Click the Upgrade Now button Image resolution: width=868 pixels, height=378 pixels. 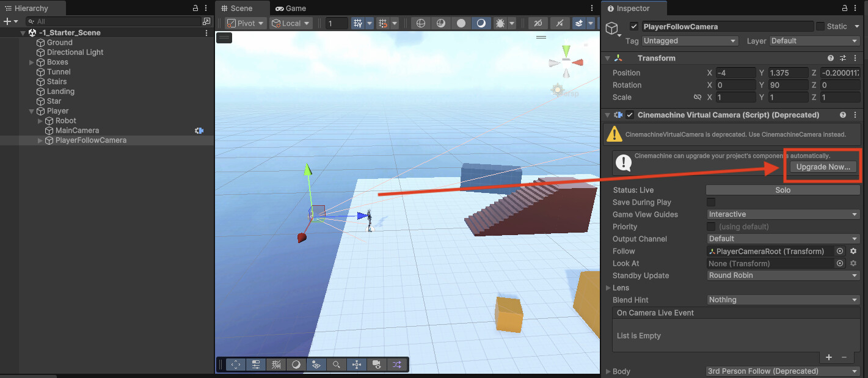(822, 166)
